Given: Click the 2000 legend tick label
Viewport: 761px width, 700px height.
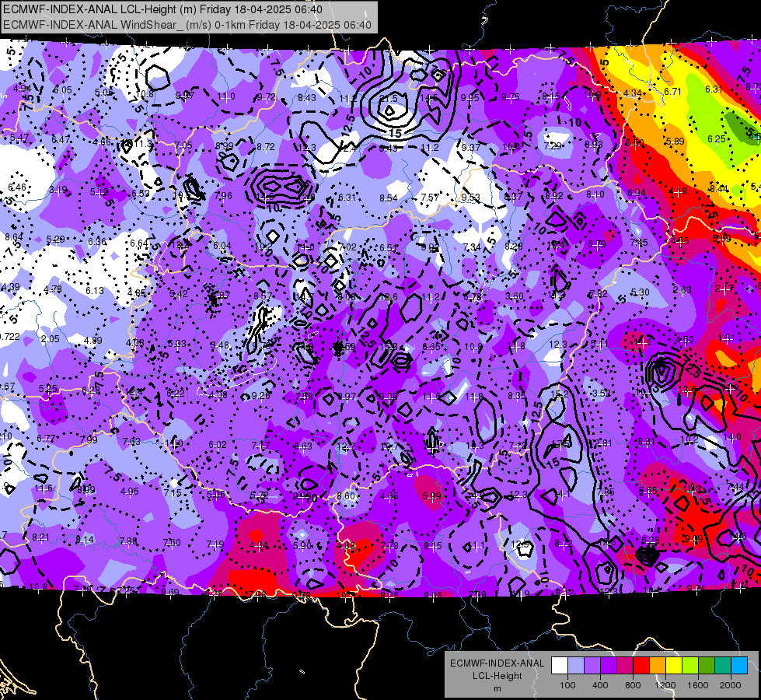Looking at the screenshot, I should pyautogui.click(x=731, y=685).
